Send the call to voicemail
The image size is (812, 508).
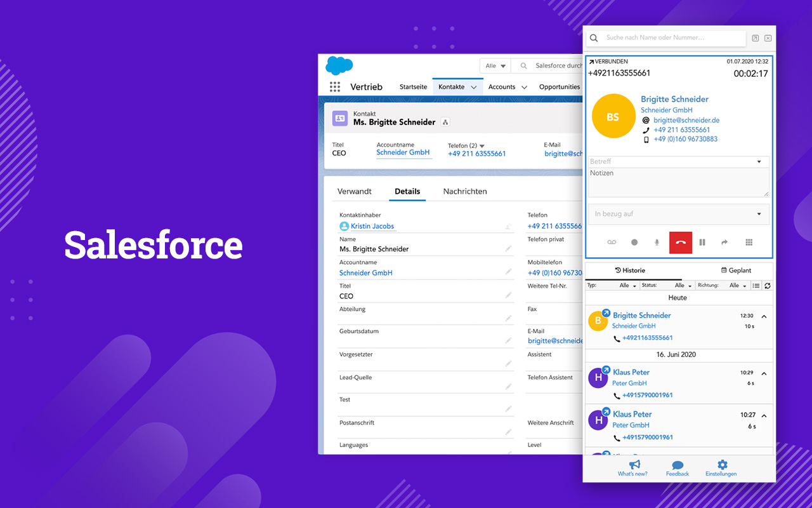612,243
